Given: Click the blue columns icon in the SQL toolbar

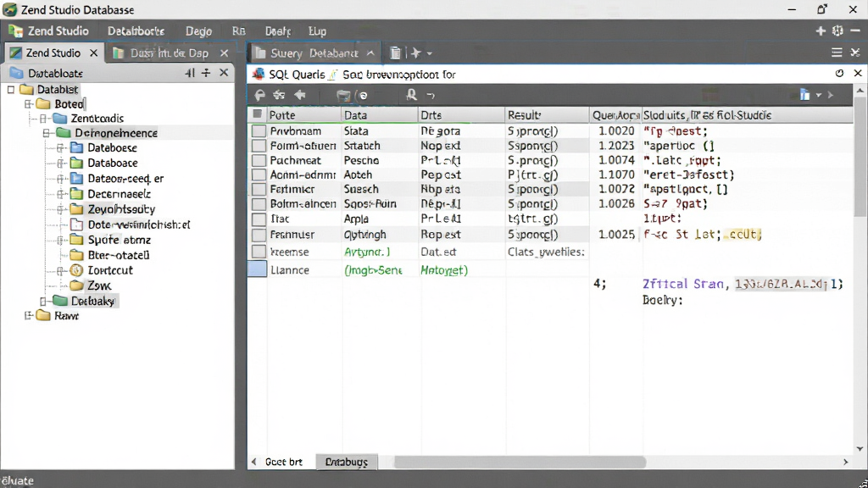Looking at the screenshot, I should pyautogui.click(x=805, y=95).
